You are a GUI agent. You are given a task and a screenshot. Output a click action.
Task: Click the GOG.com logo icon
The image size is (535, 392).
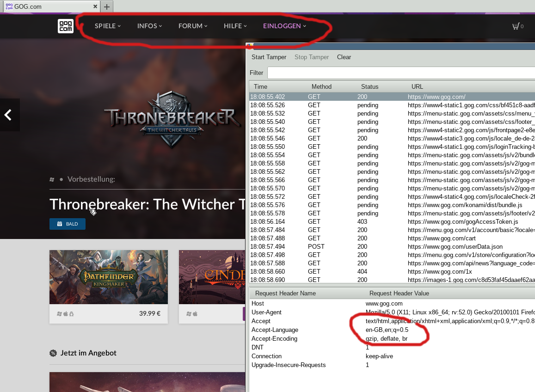pyautogui.click(x=66, y=26)
